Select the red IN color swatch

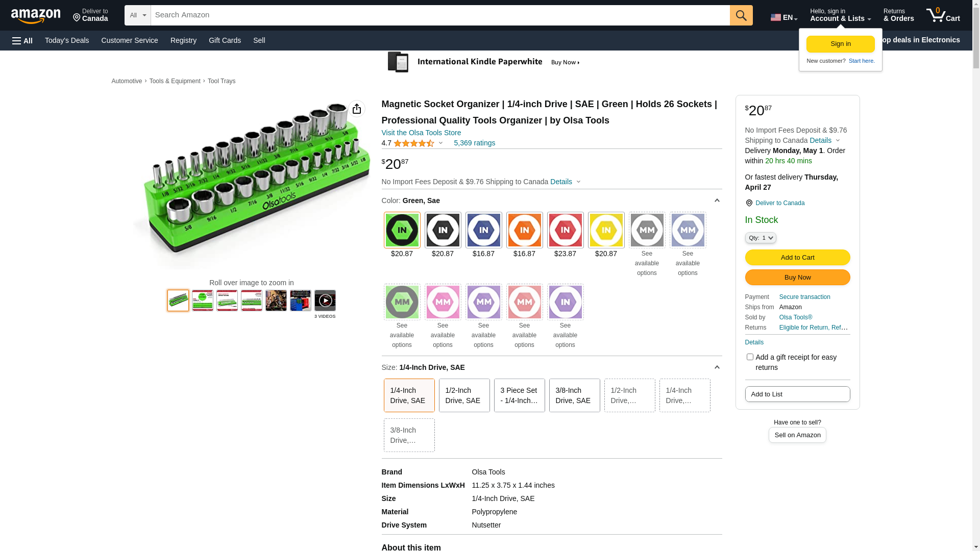[x=565, y=230]
